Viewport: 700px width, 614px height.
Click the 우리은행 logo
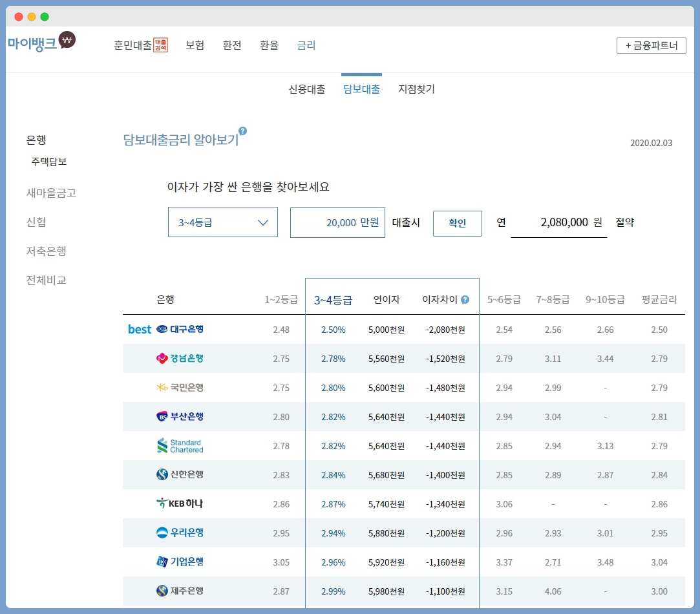point(162,533)
